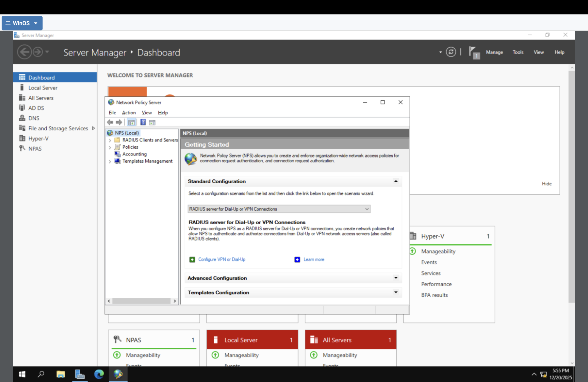588x382 pixels.
Task: Click the Help question-mark icon in NPS toolbar
Action: [143, 122]
